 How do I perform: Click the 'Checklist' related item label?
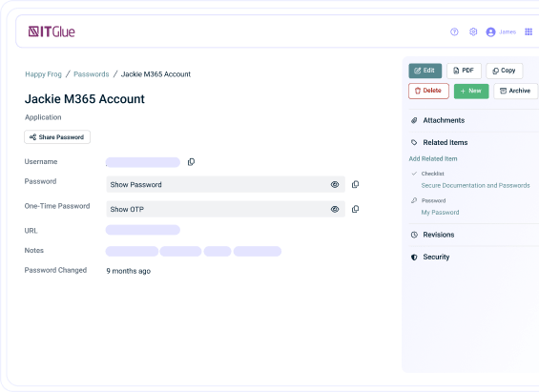click(x=433, y=174)
